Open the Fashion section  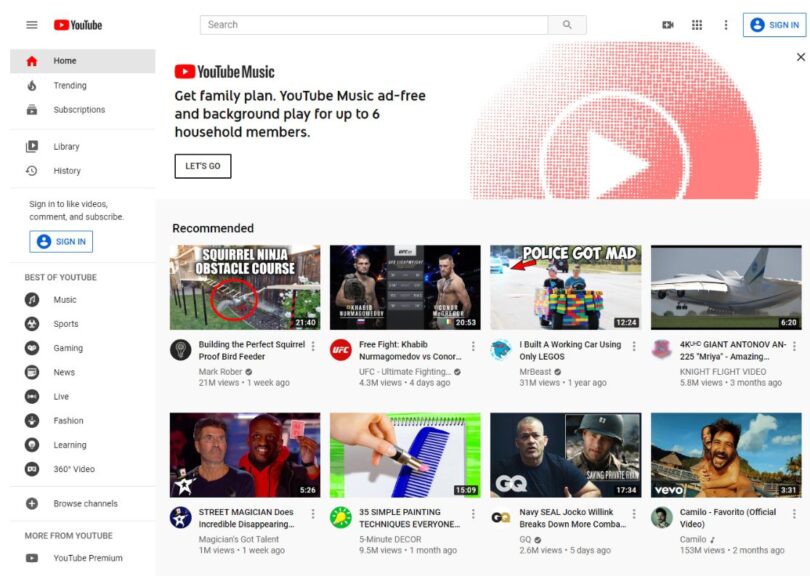[x=64, y=420]
